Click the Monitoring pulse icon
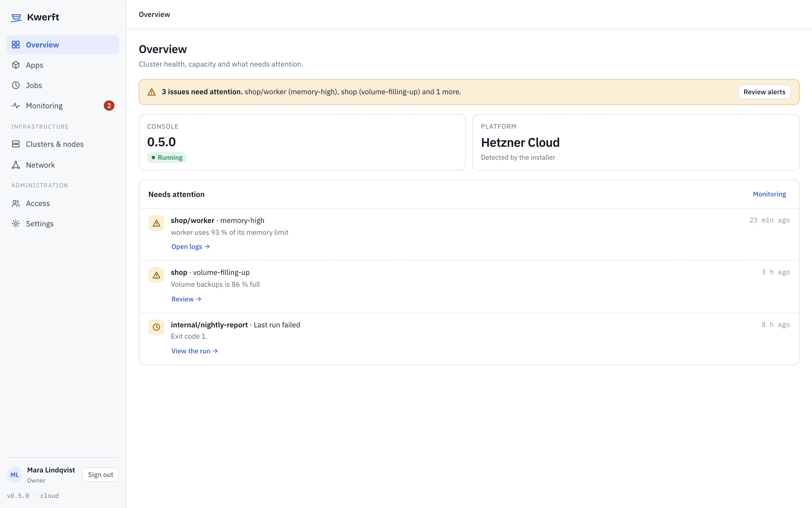 [x=16, y=106]
